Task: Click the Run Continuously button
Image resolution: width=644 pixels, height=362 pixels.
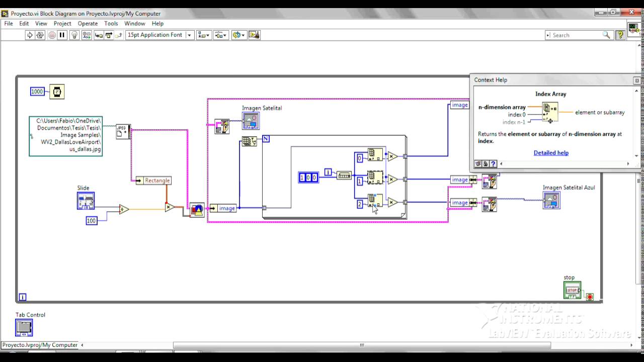Action: 40,35
